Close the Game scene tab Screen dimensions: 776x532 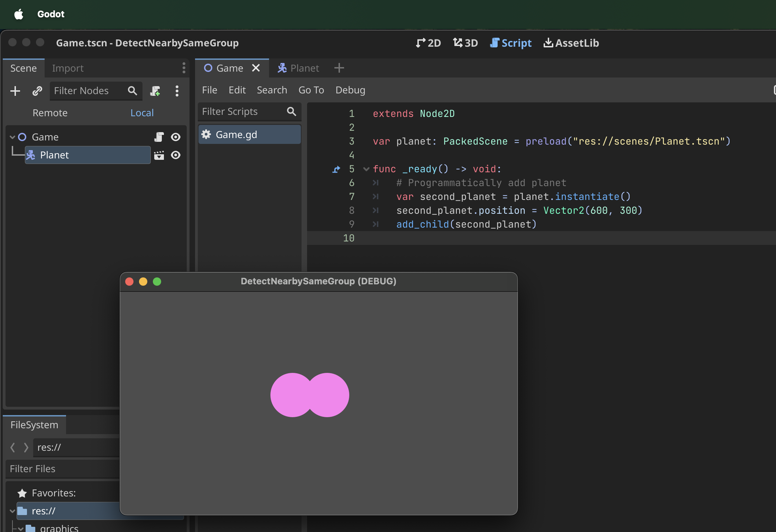click(x=256, y=68)
